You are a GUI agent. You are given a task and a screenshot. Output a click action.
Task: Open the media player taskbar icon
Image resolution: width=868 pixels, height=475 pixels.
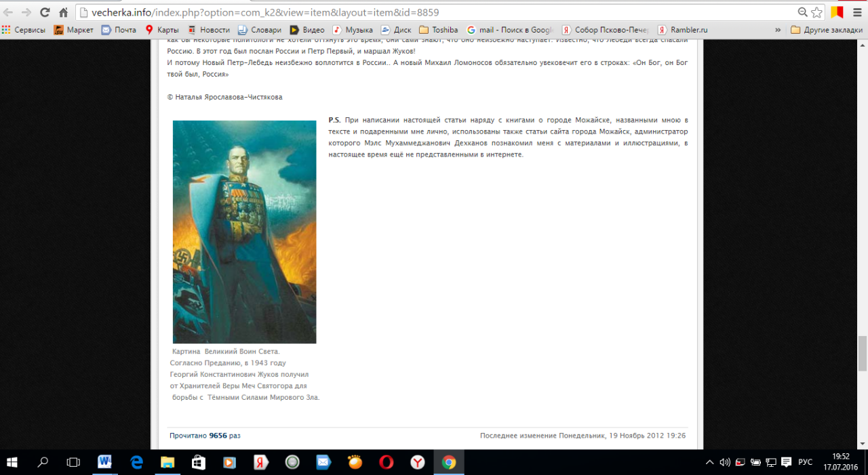coord(230,462)
